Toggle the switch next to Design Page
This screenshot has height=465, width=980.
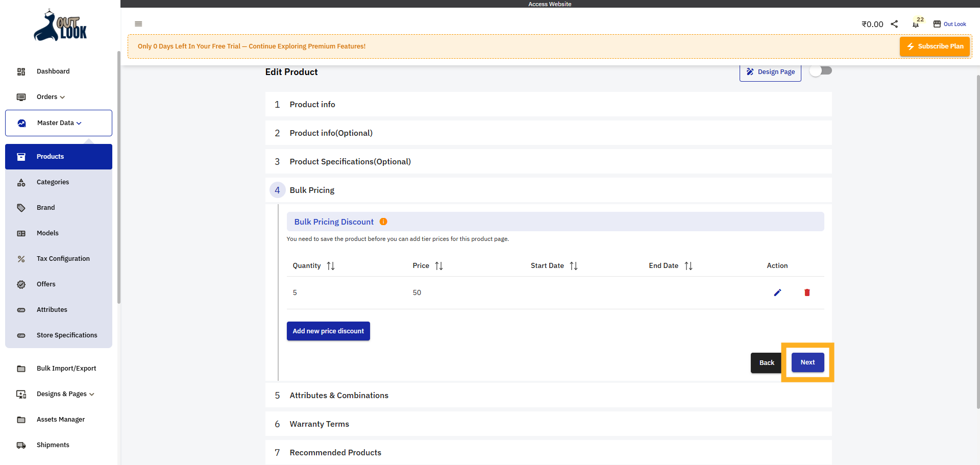(821, 71)
